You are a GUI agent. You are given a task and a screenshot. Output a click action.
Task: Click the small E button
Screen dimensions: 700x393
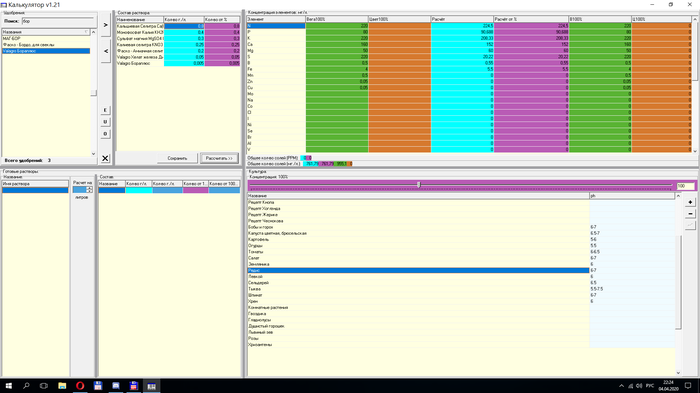(x=105, y=110)
